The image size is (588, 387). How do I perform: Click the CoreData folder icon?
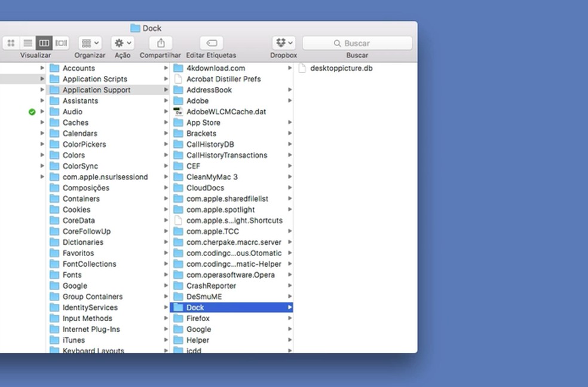[54, 220]
